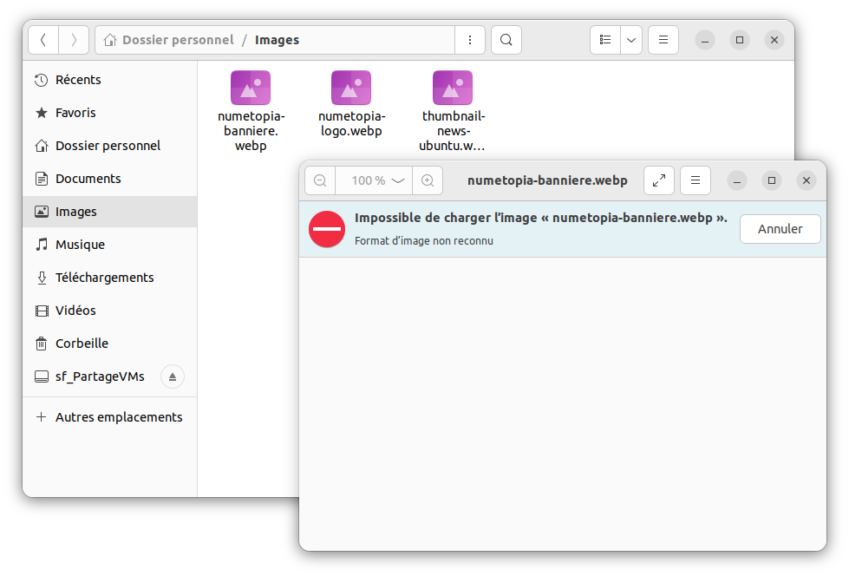Screen dimensions: 849x576
Task: Open the Files main hamburger menu
Action: pyautogui.click(x=663, y=40)
